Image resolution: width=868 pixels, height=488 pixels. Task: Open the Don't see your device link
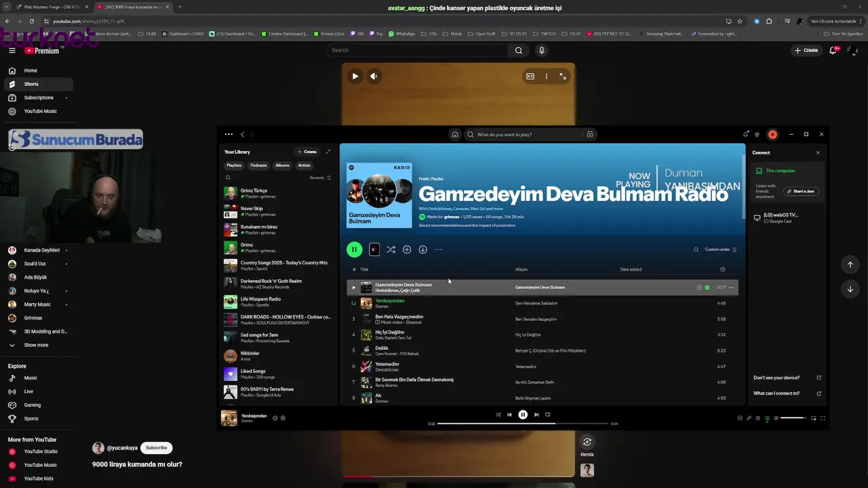pos(787,378)
